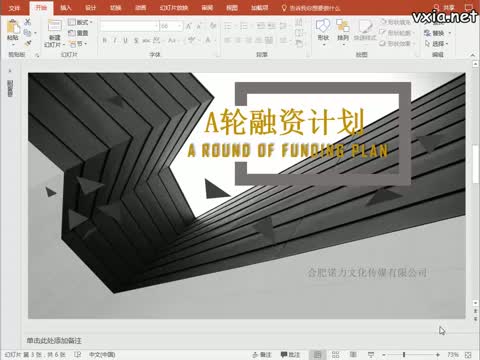Click the language indicator 中文(中国)
Image resolution: width=480 pixels, height=360 pixels.
[102, 354]
